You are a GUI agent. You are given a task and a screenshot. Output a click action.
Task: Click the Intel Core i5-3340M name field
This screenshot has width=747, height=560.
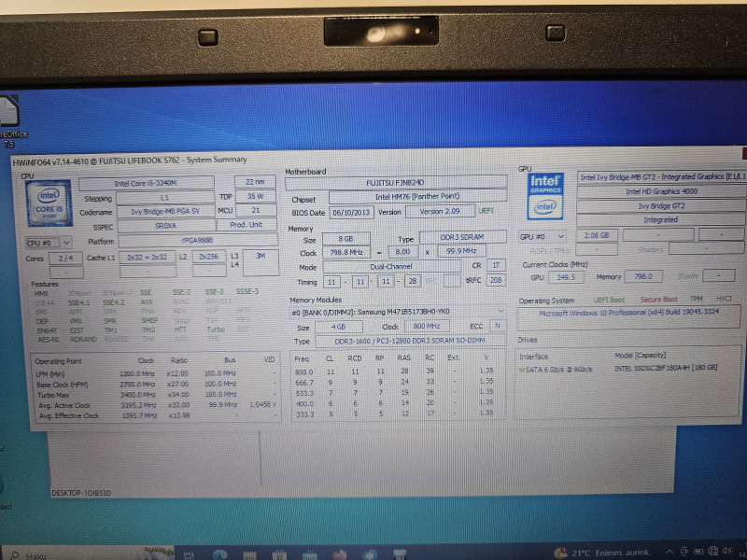tap(146, 183)
